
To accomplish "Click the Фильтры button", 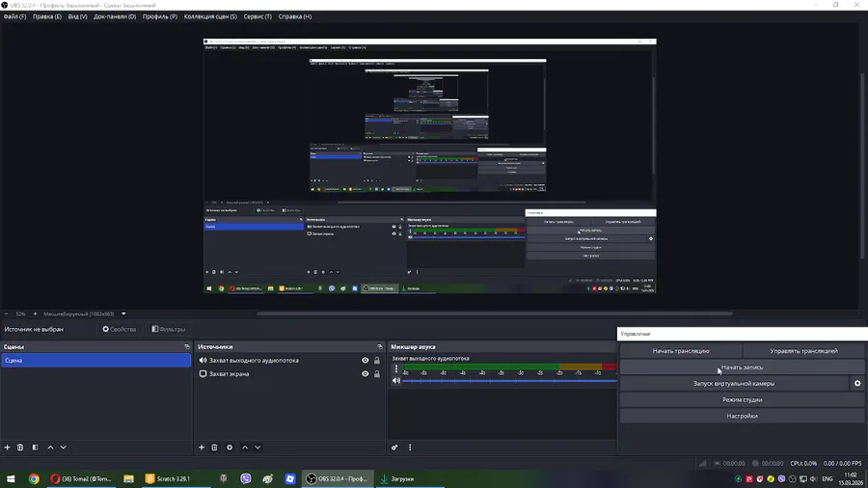I will click(169, 329).
